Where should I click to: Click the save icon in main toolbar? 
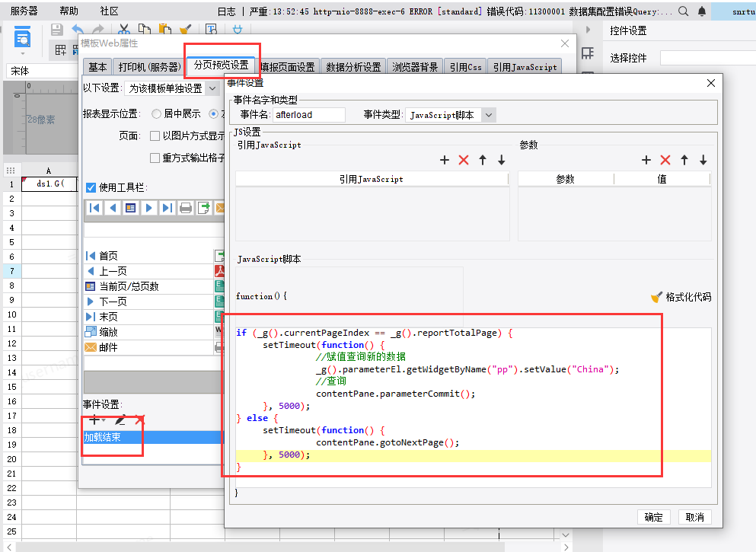click(x=57, y=30)
